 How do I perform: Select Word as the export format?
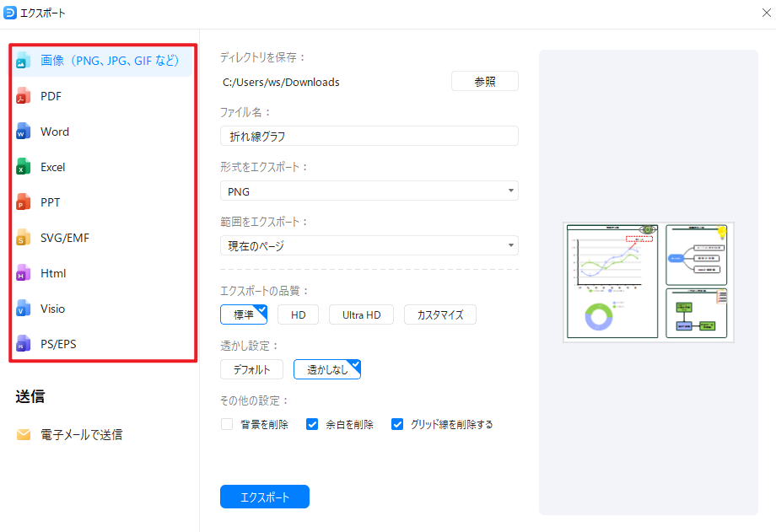pos(54,131)
